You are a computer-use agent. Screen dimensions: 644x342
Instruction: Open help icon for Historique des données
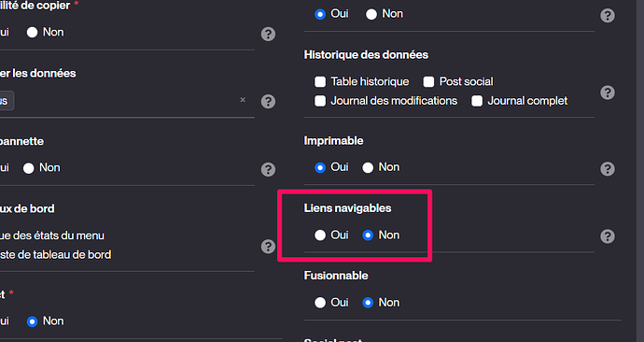click(608, 93)
